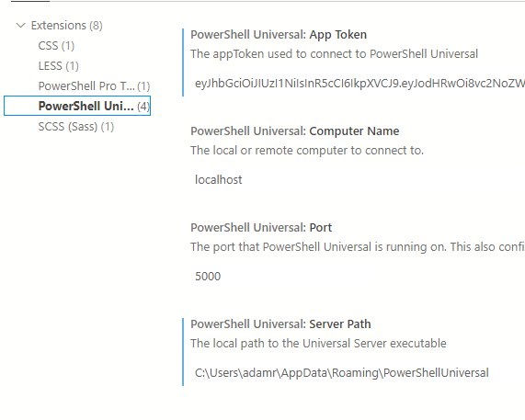Screen dimensions: 525x420
Task: Click into the App Token text field
Action: [x=358, y=84]
